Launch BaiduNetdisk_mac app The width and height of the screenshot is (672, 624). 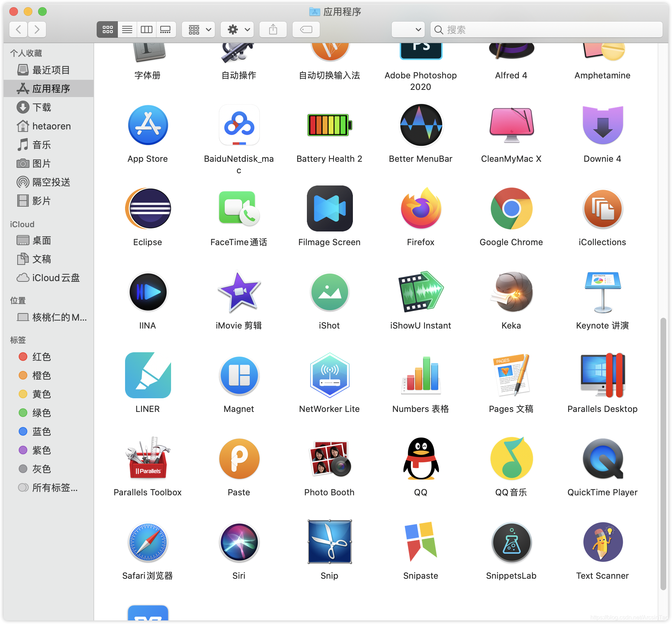(239, 125)
